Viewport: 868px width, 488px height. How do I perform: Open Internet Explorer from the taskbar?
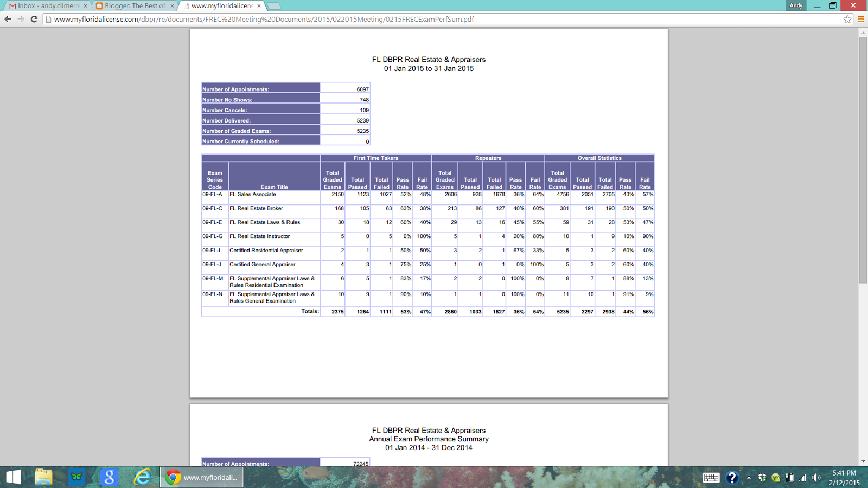tap(142, 477)
